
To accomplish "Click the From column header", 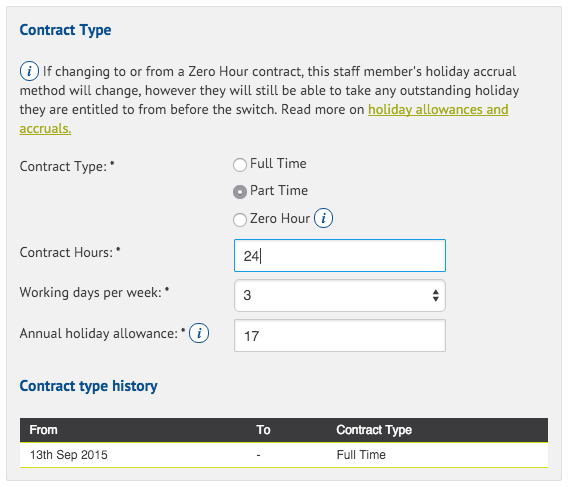I will (x=43, y=430).
